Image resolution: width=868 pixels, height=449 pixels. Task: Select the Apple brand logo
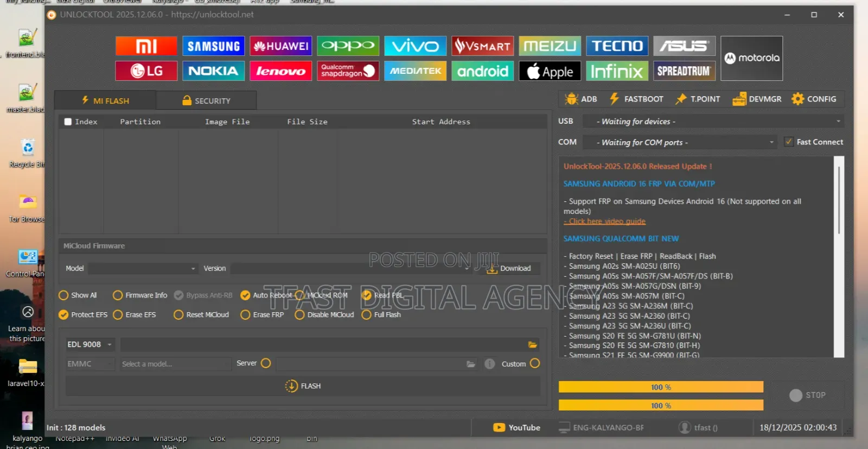coord(550,71)
